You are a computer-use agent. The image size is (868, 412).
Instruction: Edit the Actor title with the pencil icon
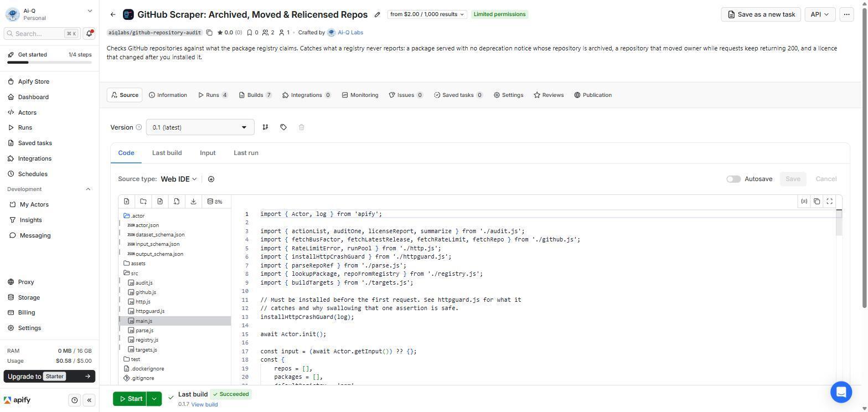(378, 14)
